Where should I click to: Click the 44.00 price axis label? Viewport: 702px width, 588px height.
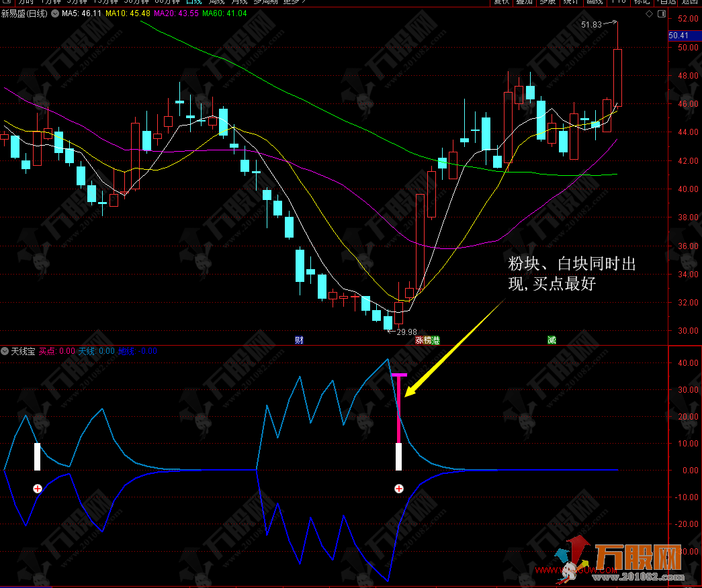pyautogui.click(x=688, y=132)
